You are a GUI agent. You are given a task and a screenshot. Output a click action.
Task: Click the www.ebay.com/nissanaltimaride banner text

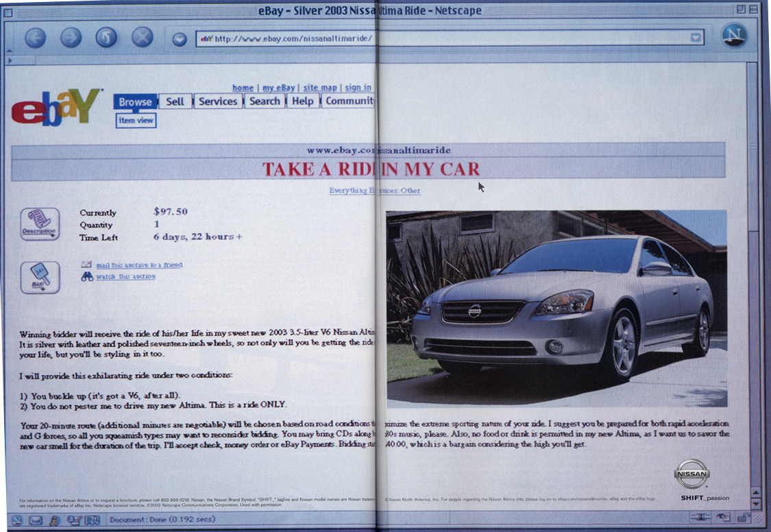378,150
